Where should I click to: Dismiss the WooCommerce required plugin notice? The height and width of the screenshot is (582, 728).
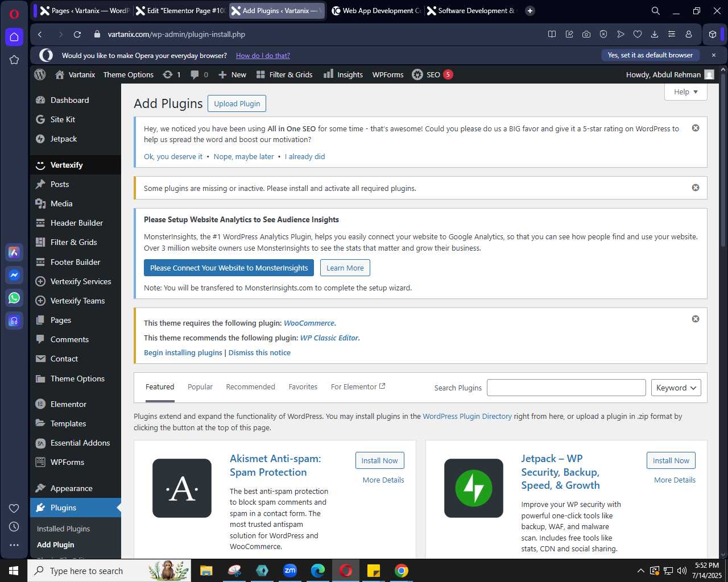coord(695,319)
